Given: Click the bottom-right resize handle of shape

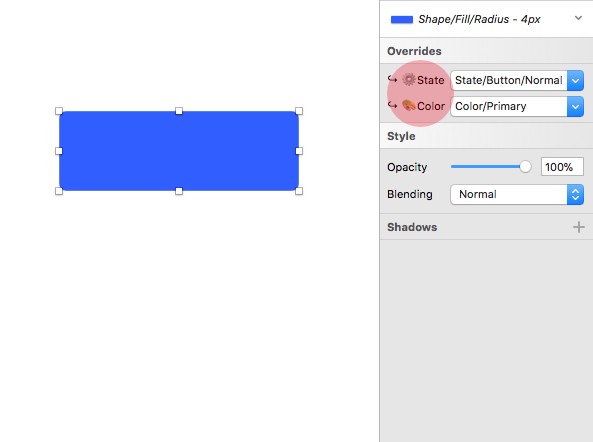Looking at the screenshot, I should (x=299, y=191).
